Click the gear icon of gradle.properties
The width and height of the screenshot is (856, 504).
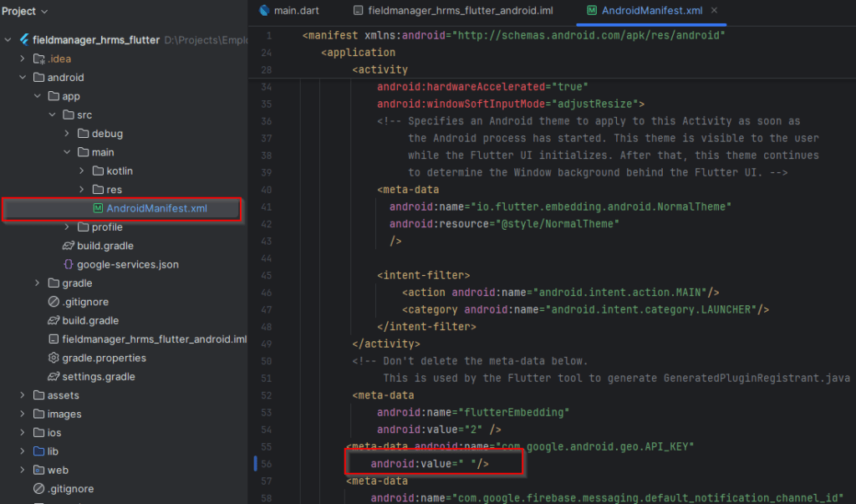(x=53, y=358)
